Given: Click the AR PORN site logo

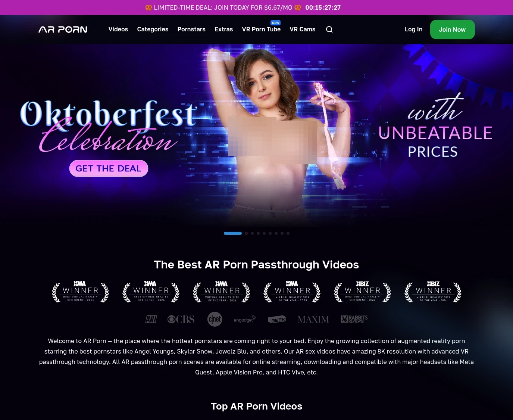Looking at the screenshot, I should pos(63,29).
